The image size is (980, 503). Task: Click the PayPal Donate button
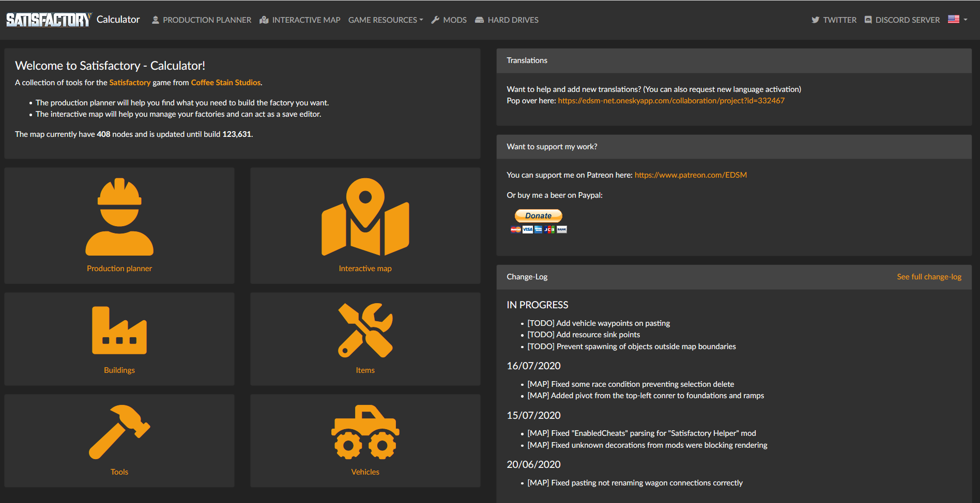538,216
